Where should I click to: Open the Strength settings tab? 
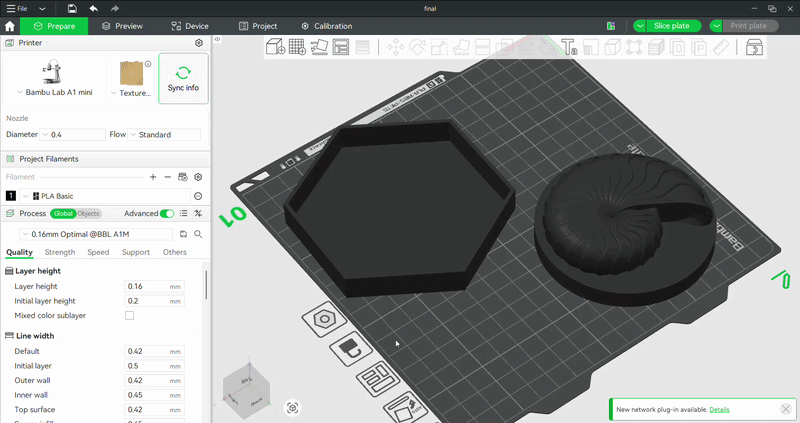(x=60, y=252)
